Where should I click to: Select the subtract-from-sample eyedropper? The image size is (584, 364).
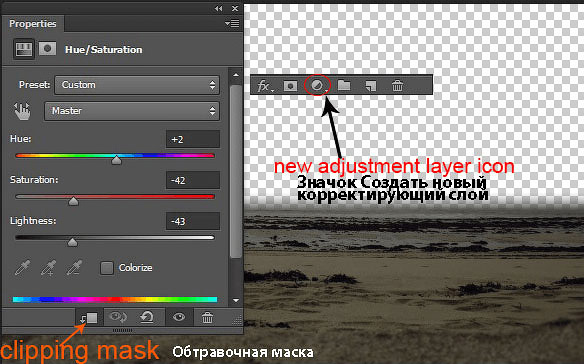coord(74,268)
